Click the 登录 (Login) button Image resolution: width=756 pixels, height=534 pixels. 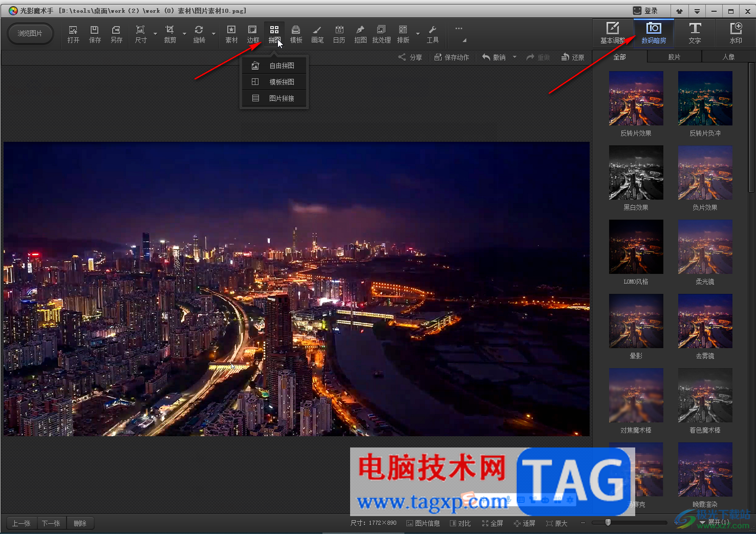[x=645, y=11]
